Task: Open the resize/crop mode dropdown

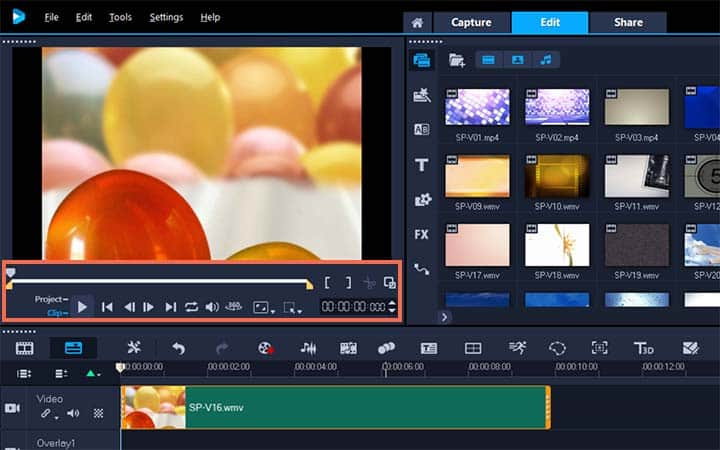Action: tap(293, 308)
